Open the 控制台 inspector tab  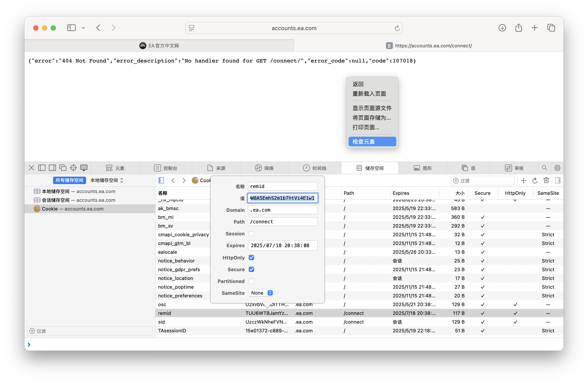point(166,168)
